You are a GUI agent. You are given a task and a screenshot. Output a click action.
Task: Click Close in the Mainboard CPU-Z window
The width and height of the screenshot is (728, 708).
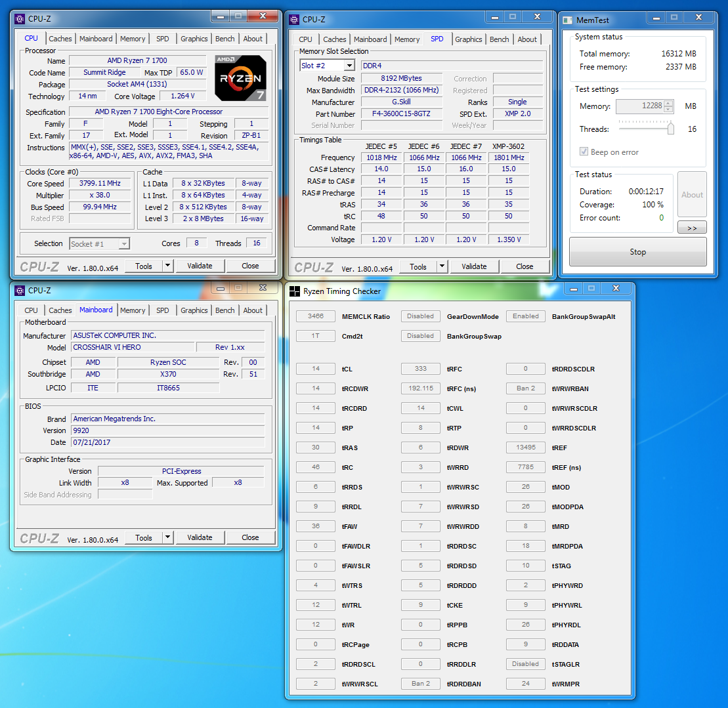coord(250,537)
